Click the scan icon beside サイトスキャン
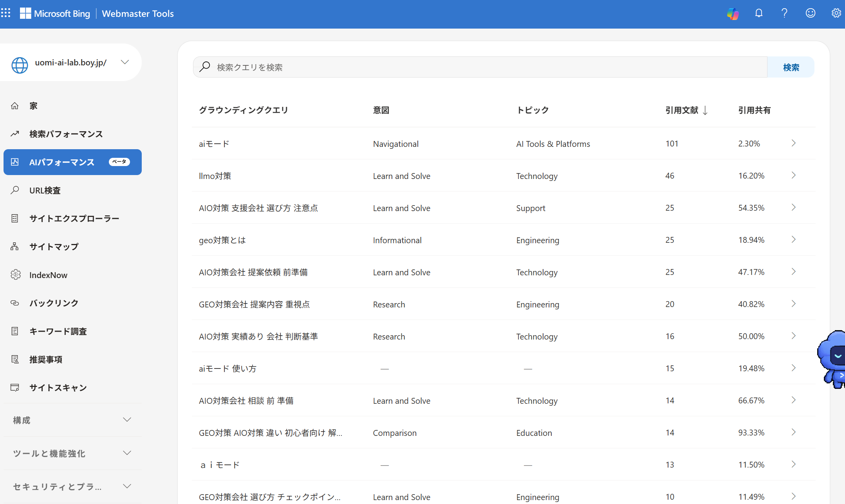The width and height of the screenshot is (845, 504). point(15,388)
